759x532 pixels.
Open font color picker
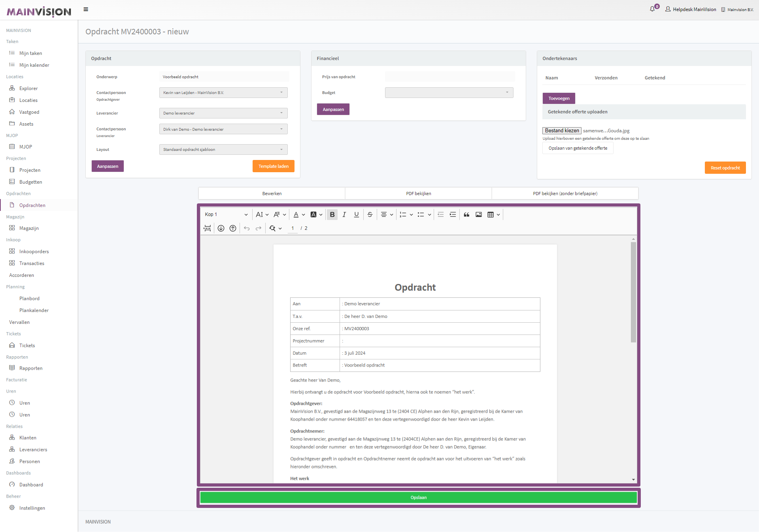click(x=299, y=214)
